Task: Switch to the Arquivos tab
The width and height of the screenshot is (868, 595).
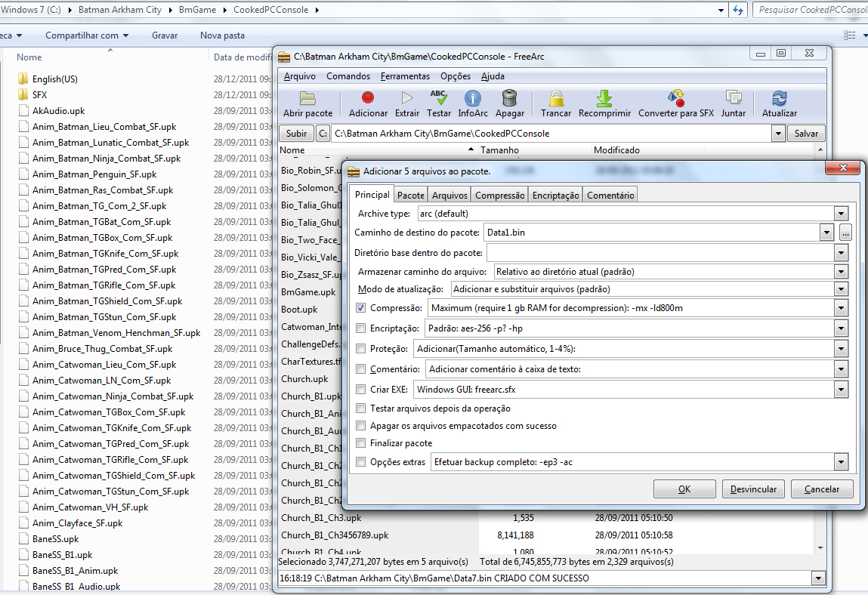Action: (449, 196)
